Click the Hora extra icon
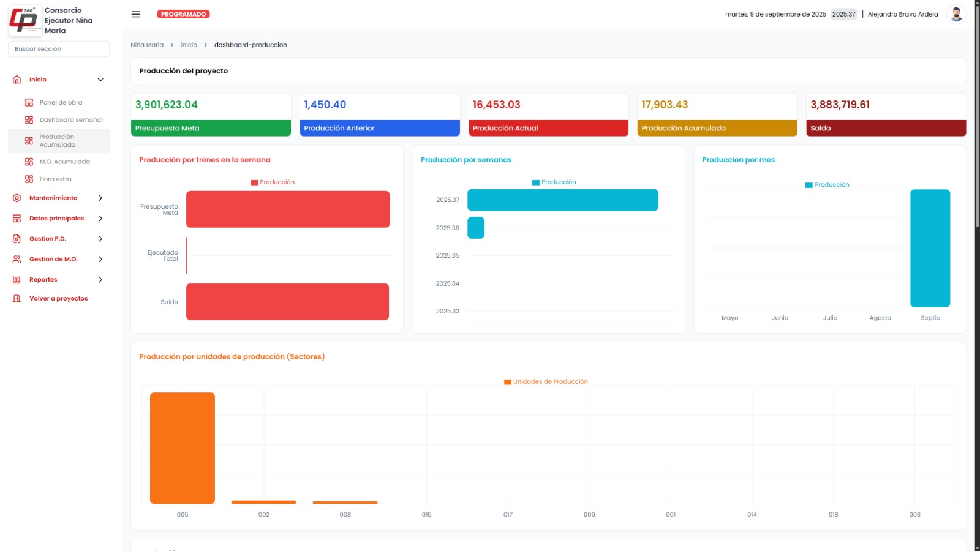This screenshot has width=980, height=551. (x=29, y=179)
